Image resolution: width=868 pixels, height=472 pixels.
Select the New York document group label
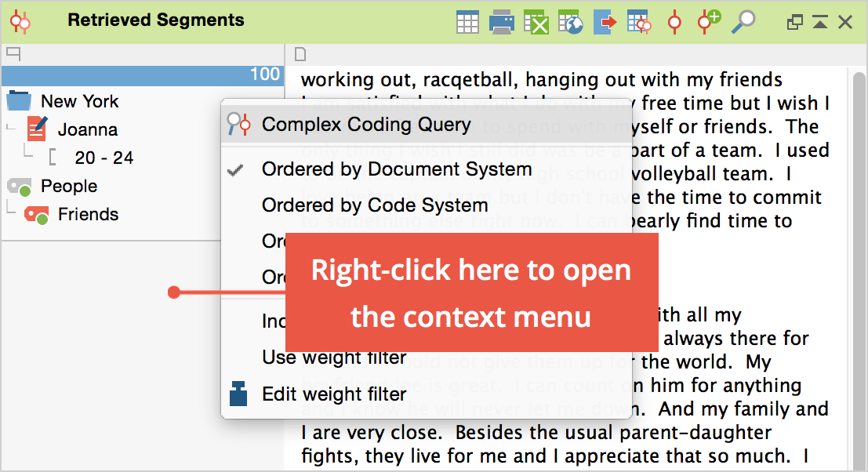[x=80, y=101]
